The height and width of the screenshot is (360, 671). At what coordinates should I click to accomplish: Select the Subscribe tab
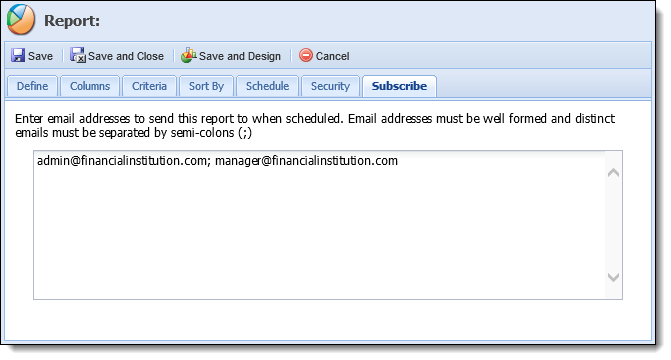(x=399, y=86)
